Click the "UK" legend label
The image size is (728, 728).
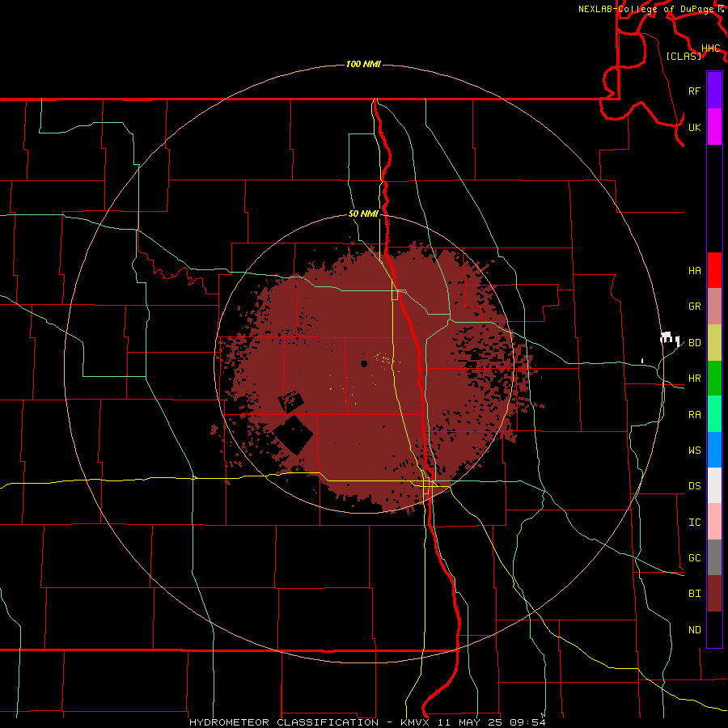click(694, 127)
